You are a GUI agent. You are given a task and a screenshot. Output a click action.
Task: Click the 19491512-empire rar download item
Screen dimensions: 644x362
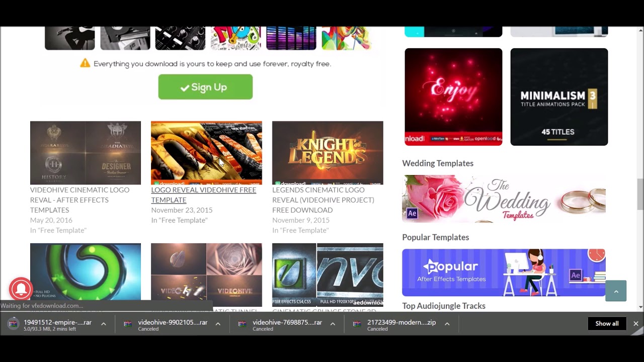[x=57, y=324]
